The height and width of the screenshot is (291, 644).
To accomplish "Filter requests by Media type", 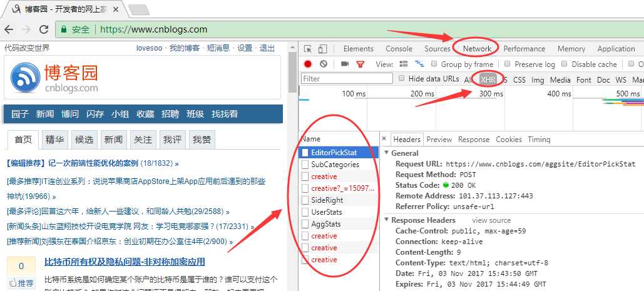I will [x=560, y=80].
